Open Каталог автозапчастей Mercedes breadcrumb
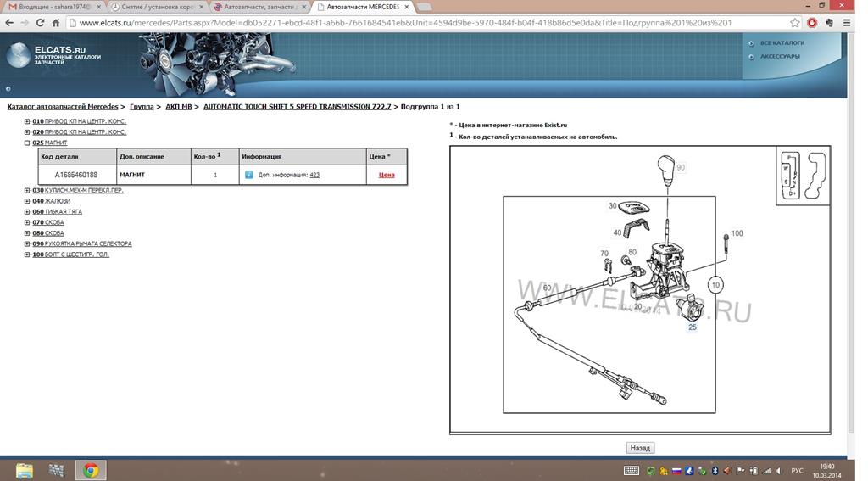 (x=63, y=107)
